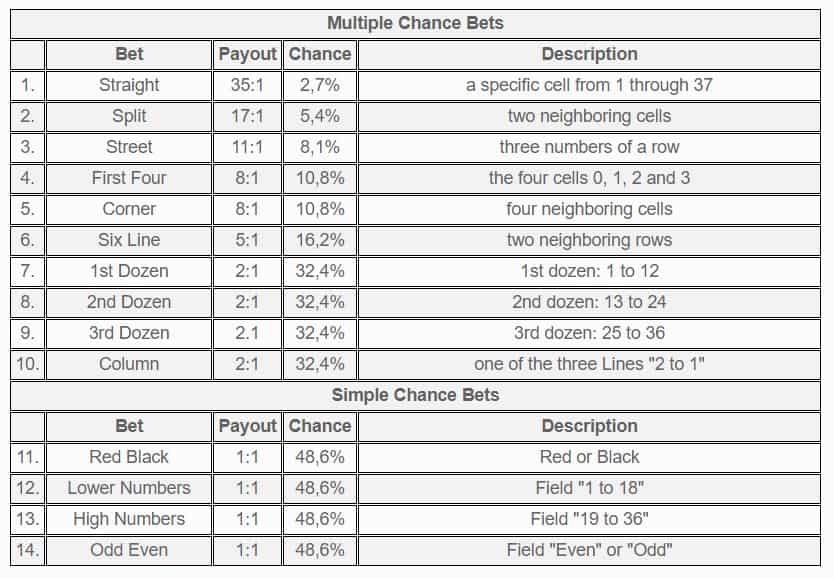Click the "Street" bet name cell
Screen dimensions: 834x578
point(129,147)
